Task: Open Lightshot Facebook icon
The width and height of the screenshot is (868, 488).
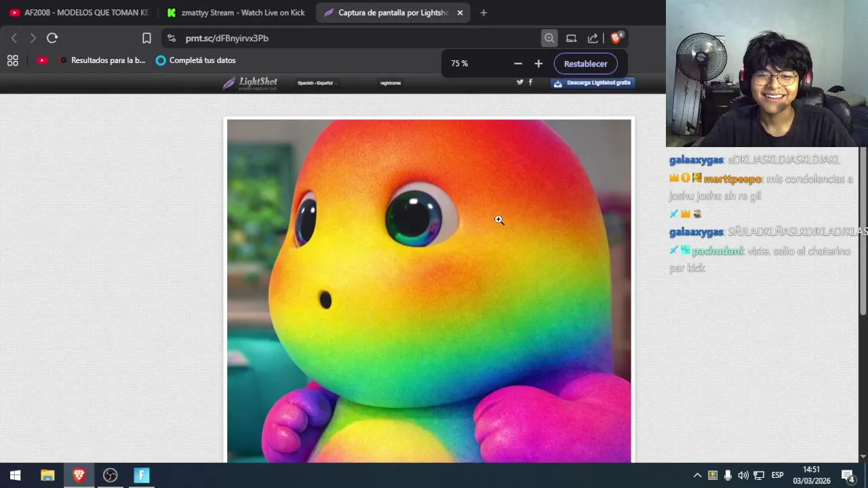Action: [530, 82]
